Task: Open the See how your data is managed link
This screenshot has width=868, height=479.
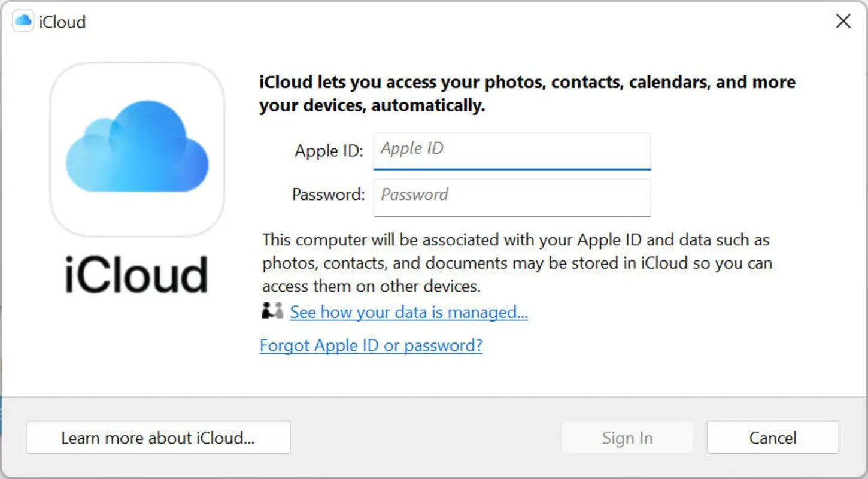Action: (408, 312)
